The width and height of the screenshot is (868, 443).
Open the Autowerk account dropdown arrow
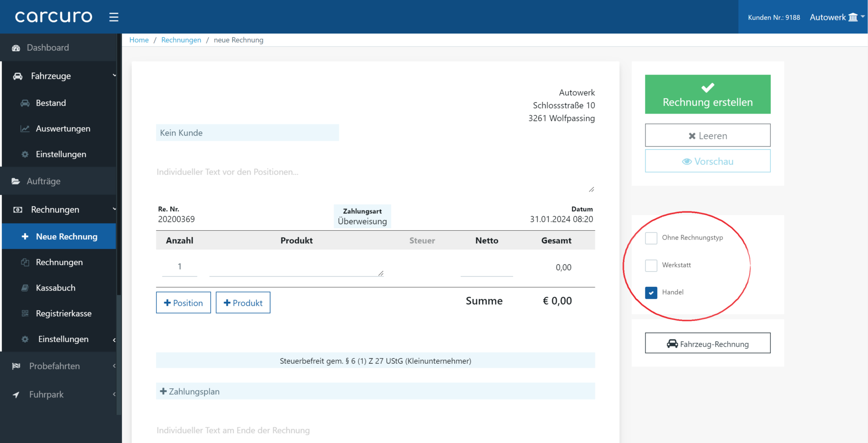863,17
